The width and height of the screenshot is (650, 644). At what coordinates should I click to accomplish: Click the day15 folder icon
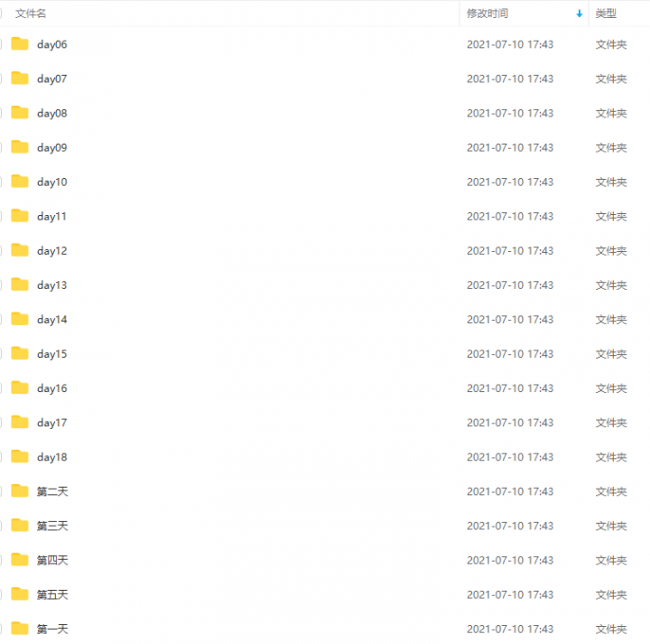click(20, 353)
